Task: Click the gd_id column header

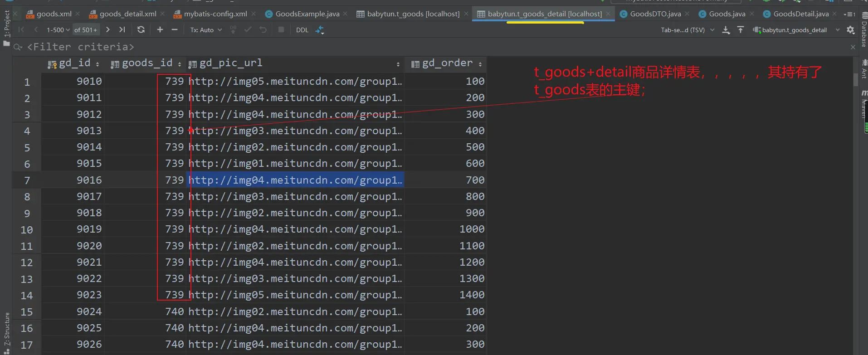Action: click(73, 64)
